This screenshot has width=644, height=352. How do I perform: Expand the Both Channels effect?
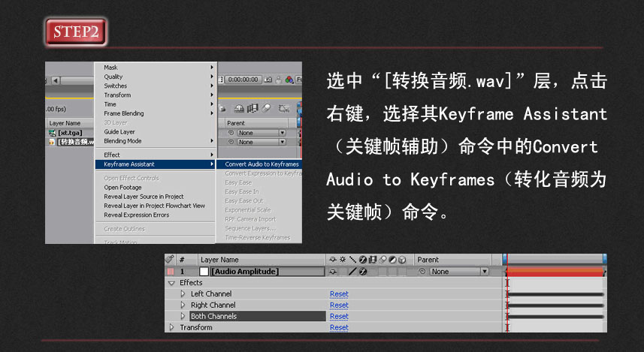(x=183, y=316)
